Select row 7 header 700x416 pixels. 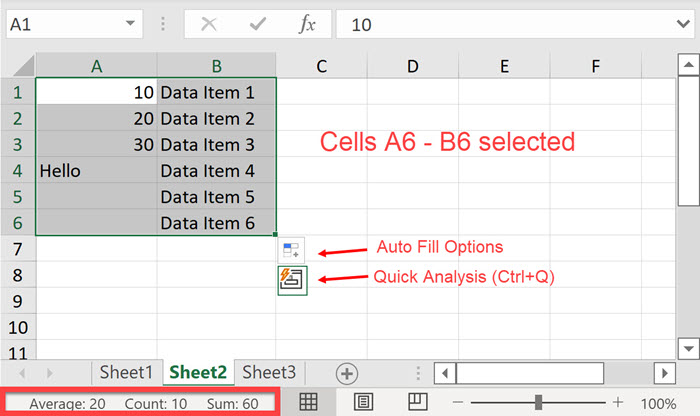coord(18,249)
